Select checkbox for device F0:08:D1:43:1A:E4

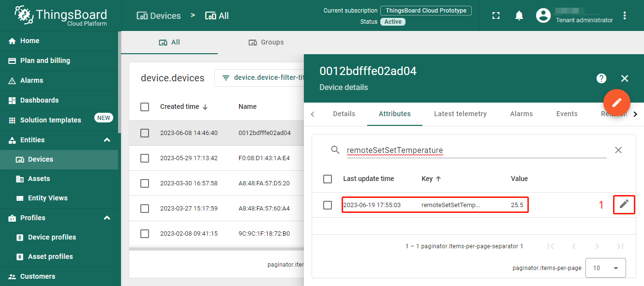(145, 158)
